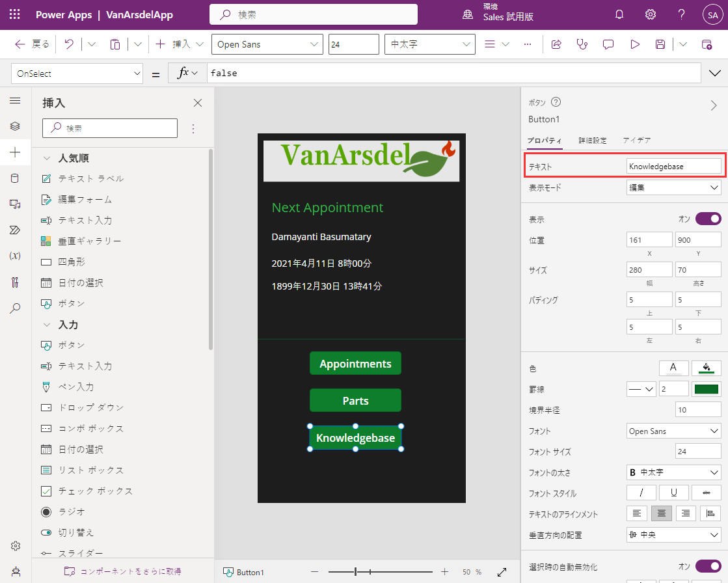Switch to the 詳細設定 tab
The image size is (728, 583).
593,140
